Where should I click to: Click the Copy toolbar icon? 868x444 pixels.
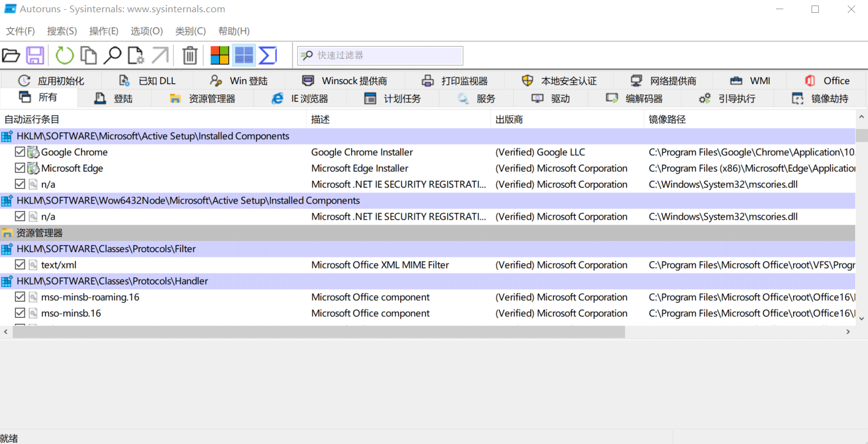pos(89,56)
